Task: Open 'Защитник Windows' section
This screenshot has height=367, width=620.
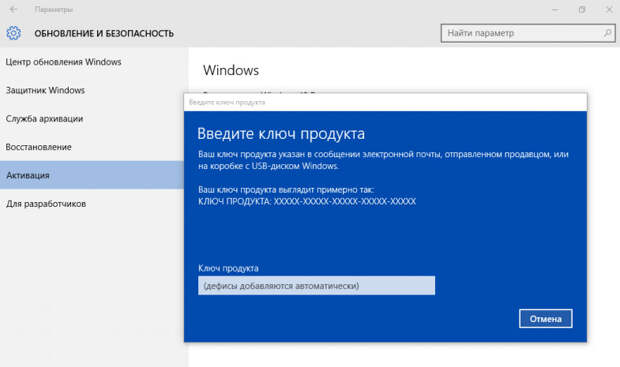Action: coord(93,91)
